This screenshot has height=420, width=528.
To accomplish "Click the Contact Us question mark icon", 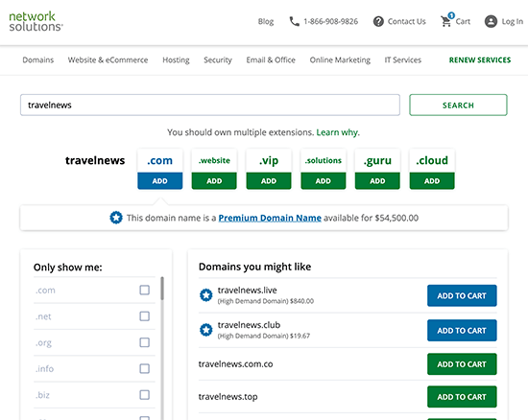I will 378,21.
